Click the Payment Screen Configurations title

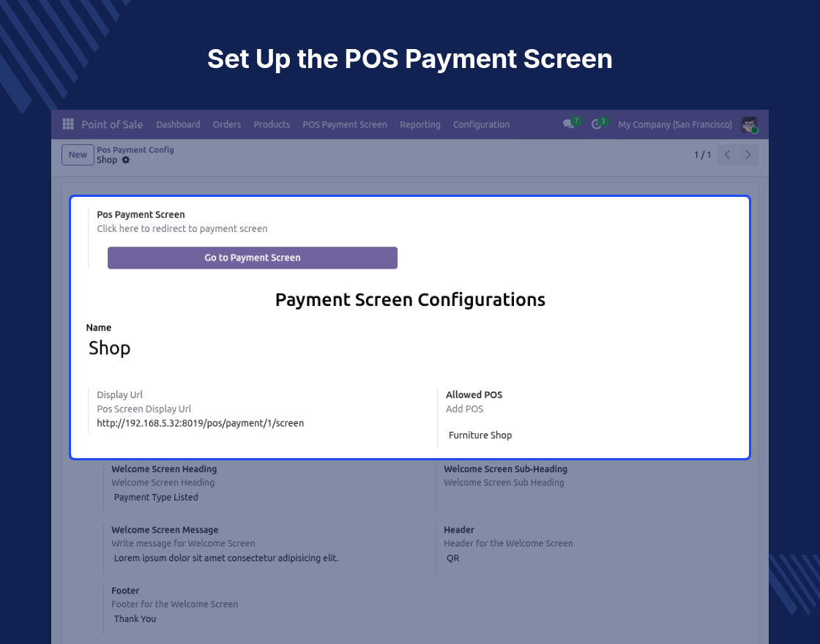coord(410,299)
